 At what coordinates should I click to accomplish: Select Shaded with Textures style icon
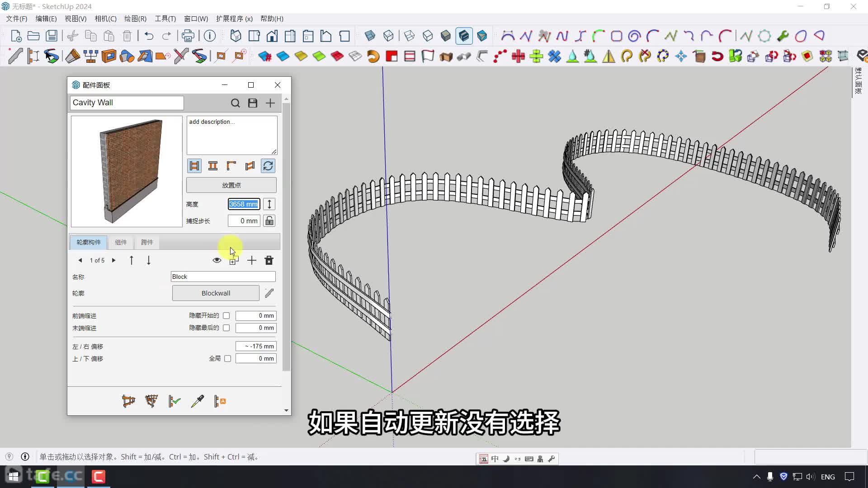(464, 36)
